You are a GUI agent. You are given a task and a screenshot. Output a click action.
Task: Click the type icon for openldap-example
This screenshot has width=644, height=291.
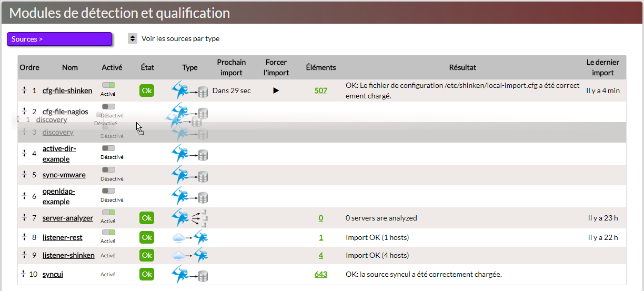tap(189, 196)
